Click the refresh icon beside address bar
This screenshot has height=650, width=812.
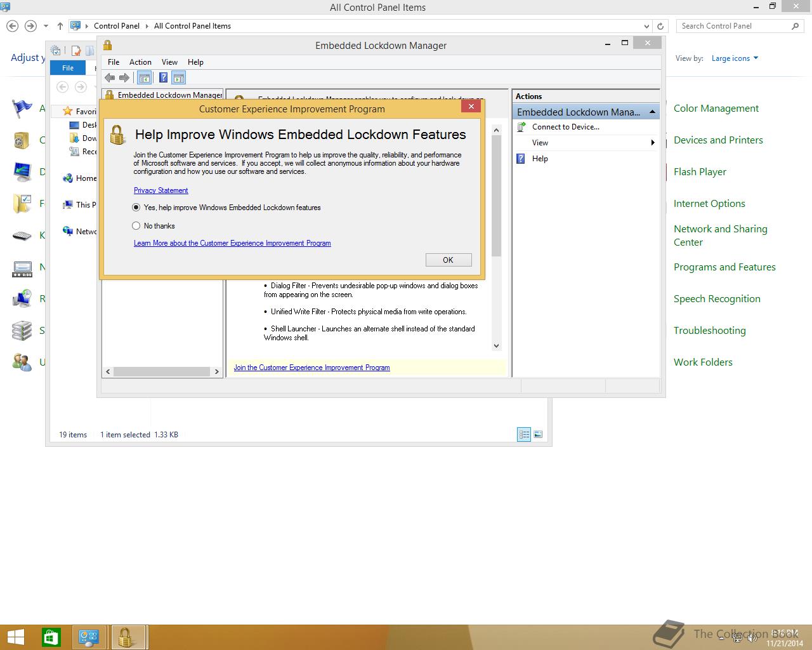(x=660, y=26)
